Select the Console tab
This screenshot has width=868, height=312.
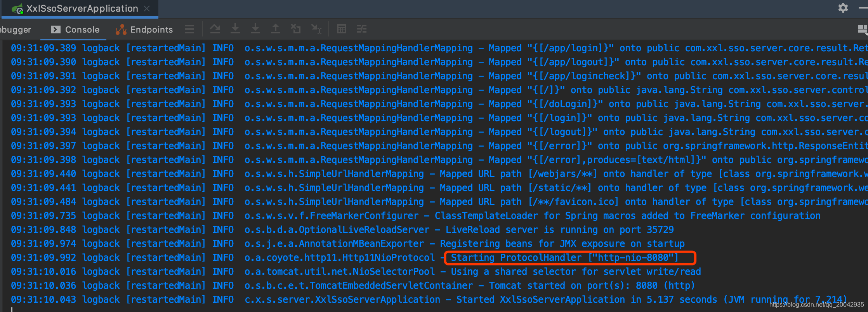75,29
